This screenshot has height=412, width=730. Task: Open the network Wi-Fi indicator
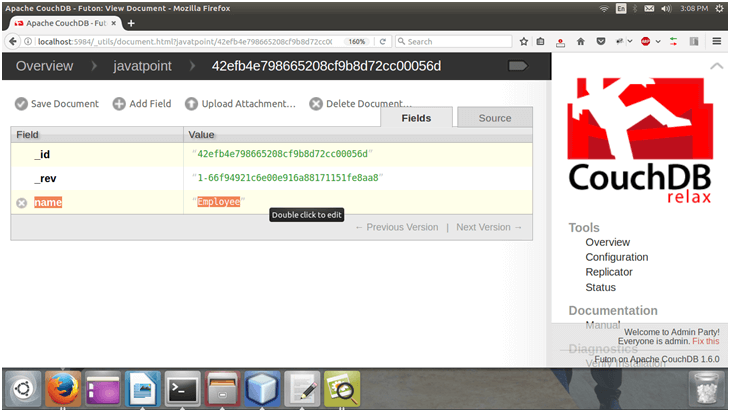click(x=604, y=8)
